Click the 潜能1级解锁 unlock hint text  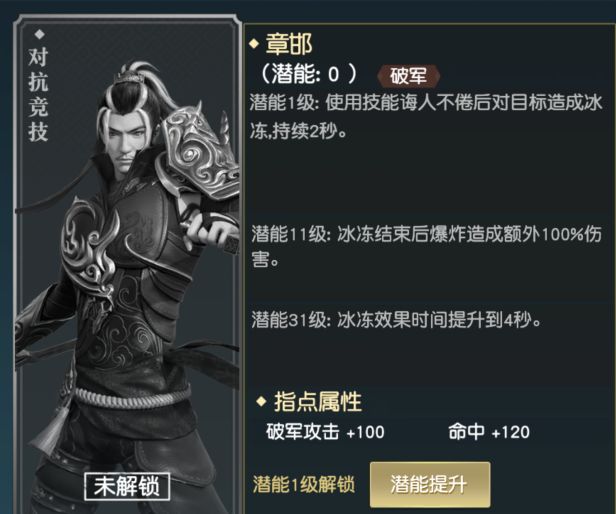(304, 485)
